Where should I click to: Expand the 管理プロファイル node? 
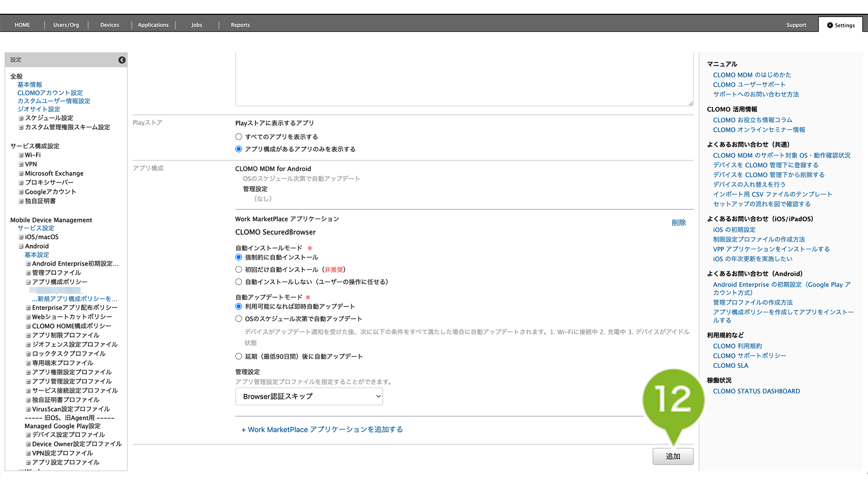point(28,273)
